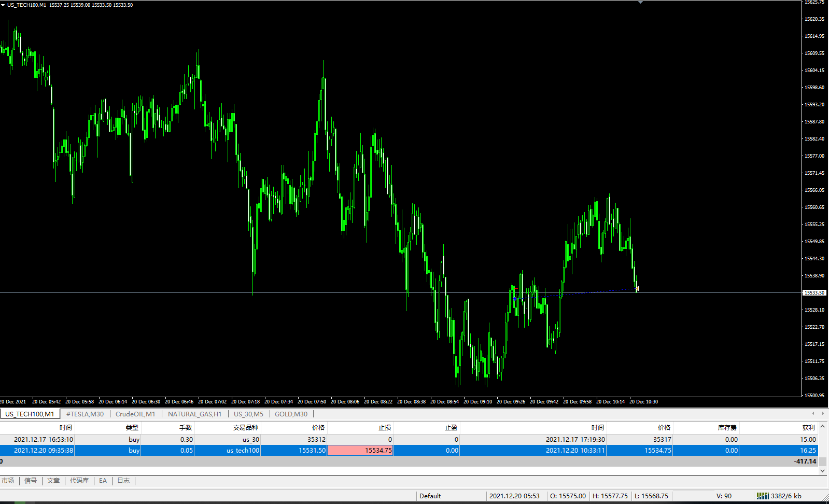Open the chart menu triangle beside US_TECH100,M1
Image resolution: width=829 pixels, height=504 pixels.
coord(3,5)
